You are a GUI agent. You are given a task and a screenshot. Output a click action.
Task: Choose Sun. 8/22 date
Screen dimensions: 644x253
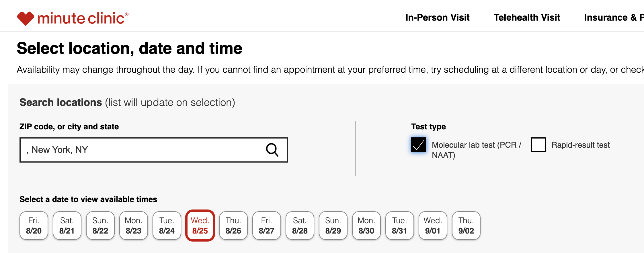(x=100, y=226)
